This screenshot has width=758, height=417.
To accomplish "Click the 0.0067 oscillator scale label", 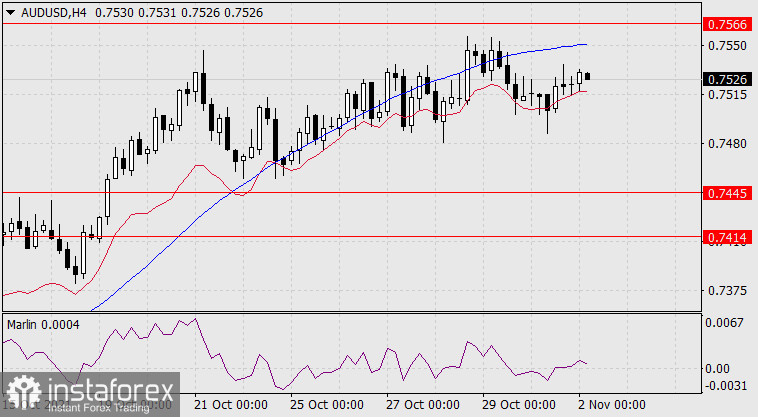I will tap(724, 322).
